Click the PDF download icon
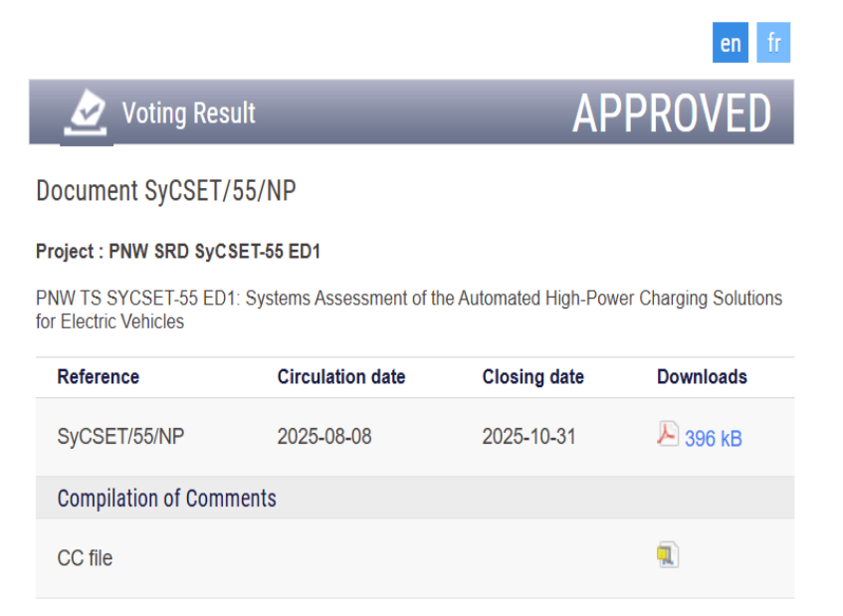Image resolution: width=843 pixels, height=616 pixels. click(x=667, y=435)
